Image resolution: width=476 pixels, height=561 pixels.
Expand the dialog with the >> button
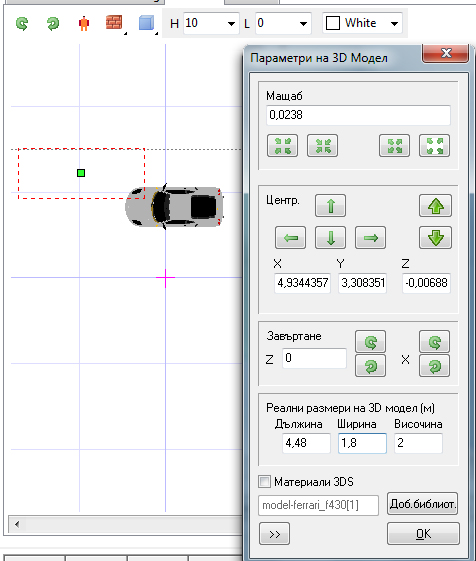pyautogui.click(x=275, y=533)
